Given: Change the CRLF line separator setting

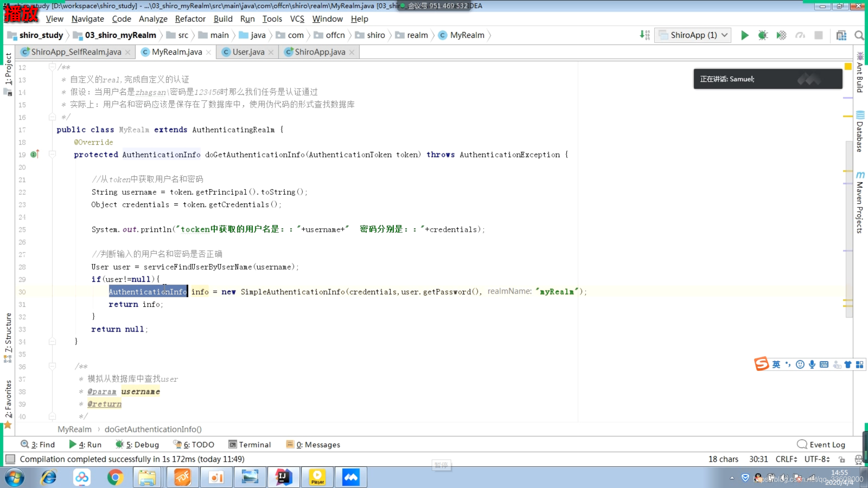Looking at the screenshot, I should click(x=786, y=459).
